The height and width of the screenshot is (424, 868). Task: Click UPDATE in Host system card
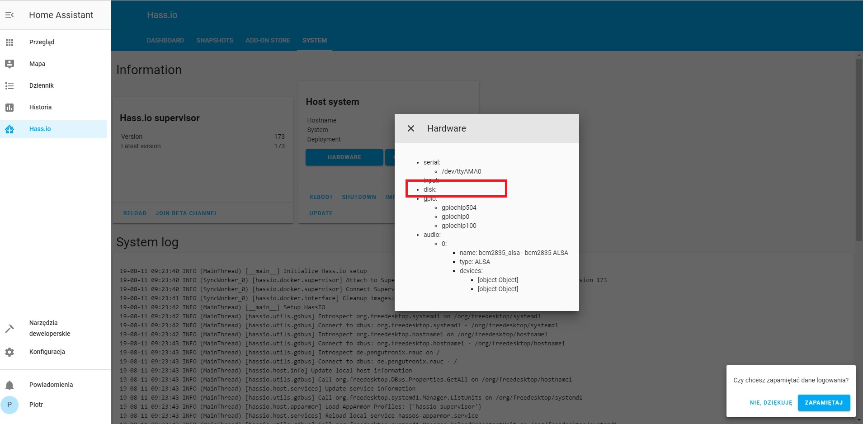(x=321, y=213)
